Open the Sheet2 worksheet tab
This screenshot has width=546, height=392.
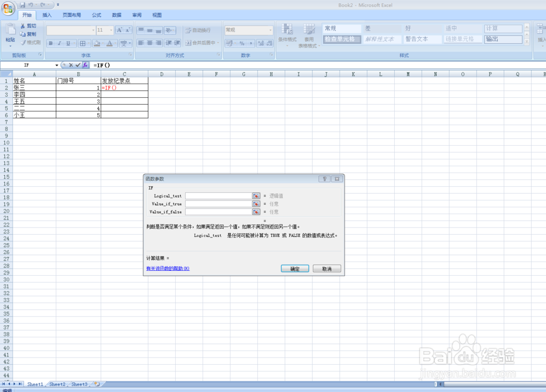pos(57,384)
